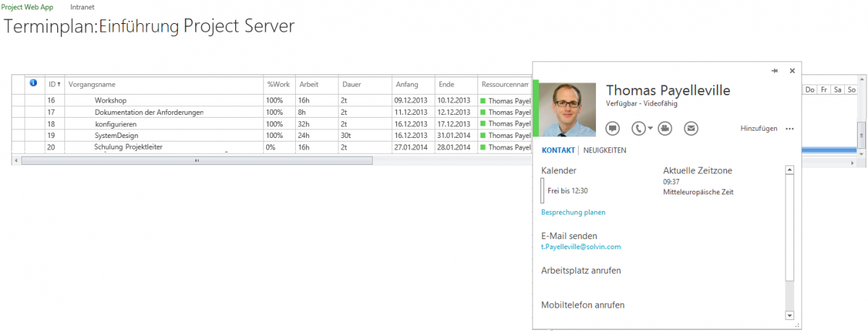Click the 0% work cell of task 20
Screen dimensions: 868x333
[x=279, y=147]
